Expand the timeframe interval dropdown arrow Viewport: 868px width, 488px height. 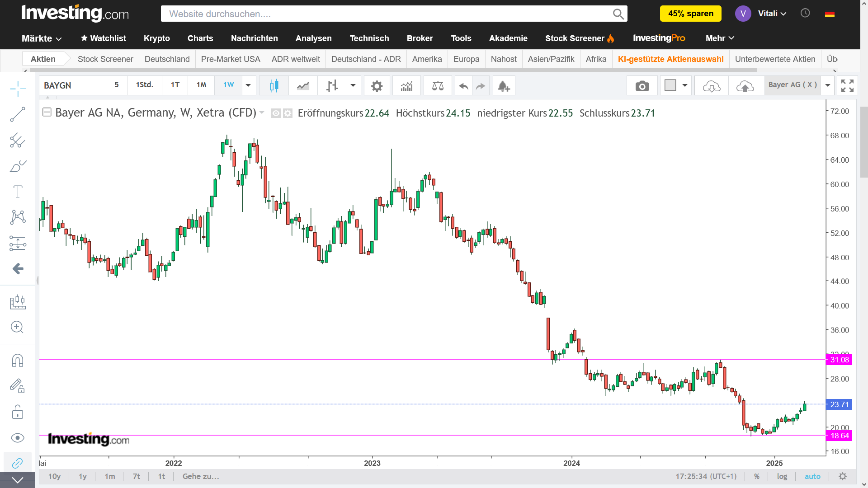coord(248,85)
